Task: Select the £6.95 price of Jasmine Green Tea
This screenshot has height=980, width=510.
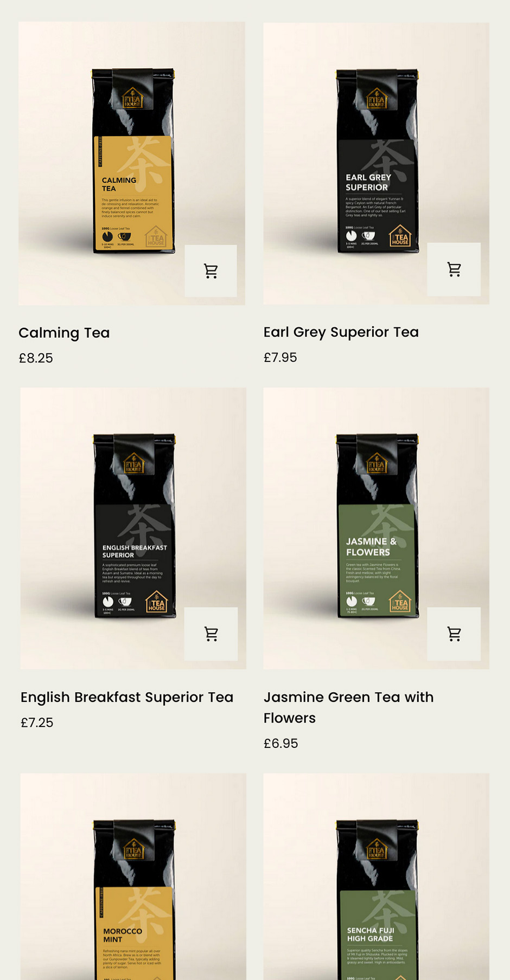Action: point(280,743)
